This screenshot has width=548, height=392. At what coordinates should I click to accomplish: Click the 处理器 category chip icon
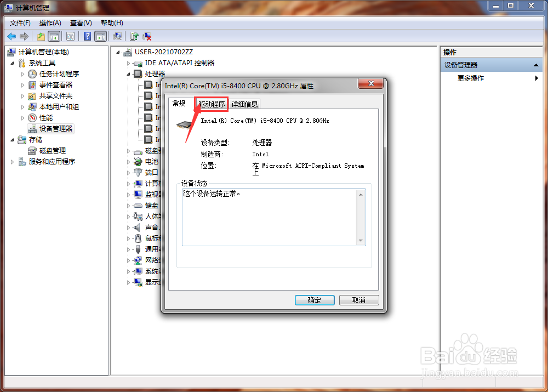tap(138, 74)
